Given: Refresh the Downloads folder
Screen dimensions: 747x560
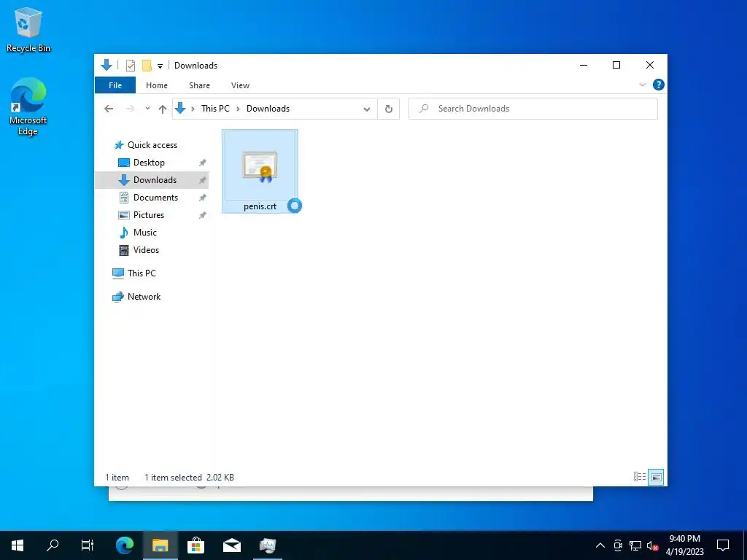Looking at the screenshot, I should pyautogui.click(x=389, y=109).
